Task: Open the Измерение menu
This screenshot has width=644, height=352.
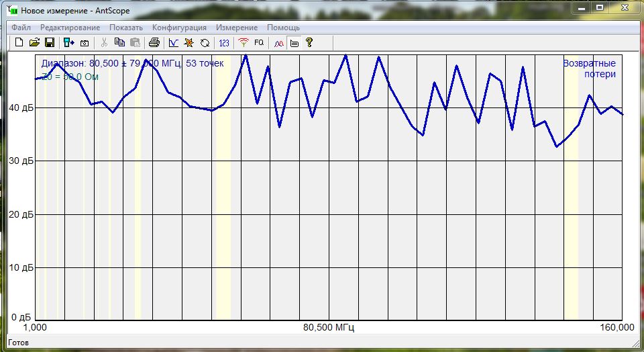Action: (237, 28)
